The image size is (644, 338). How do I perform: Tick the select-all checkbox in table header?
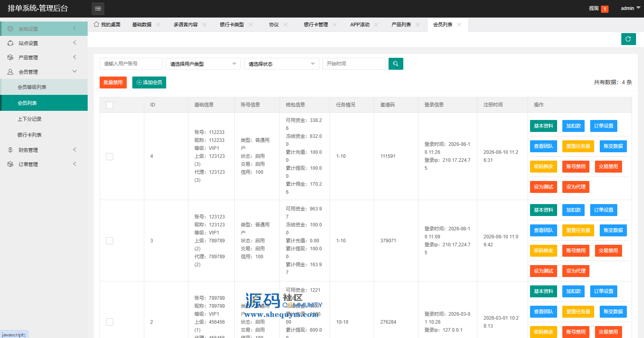pyautogui.click(x=110, y=105)
